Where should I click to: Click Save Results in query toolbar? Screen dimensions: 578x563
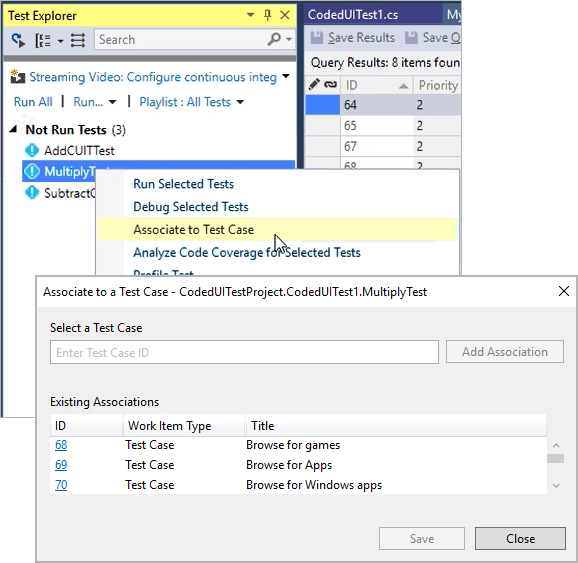pyautogui.click(x=361, y=38)
